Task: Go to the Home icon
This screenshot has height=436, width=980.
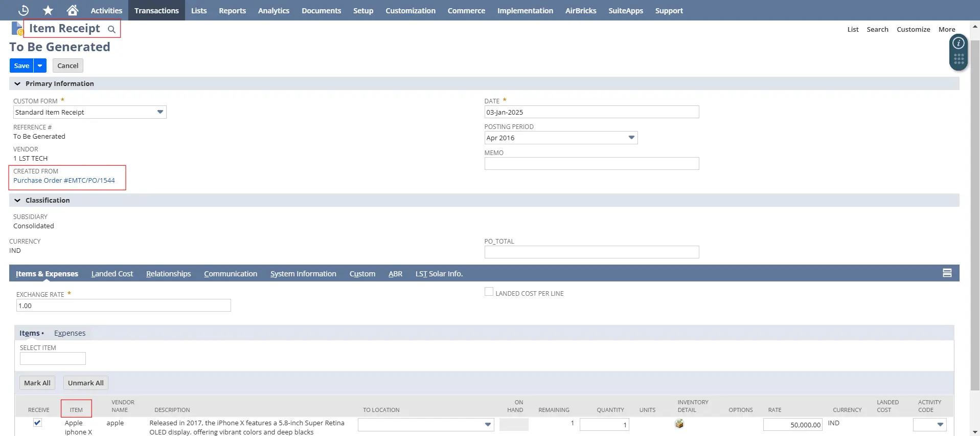Action: pos(73,10)
